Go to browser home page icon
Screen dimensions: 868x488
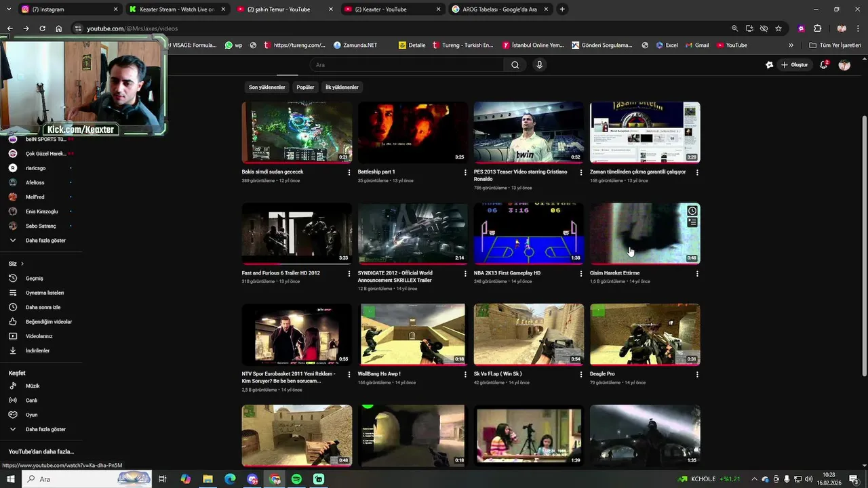click(x=59, y=28)
